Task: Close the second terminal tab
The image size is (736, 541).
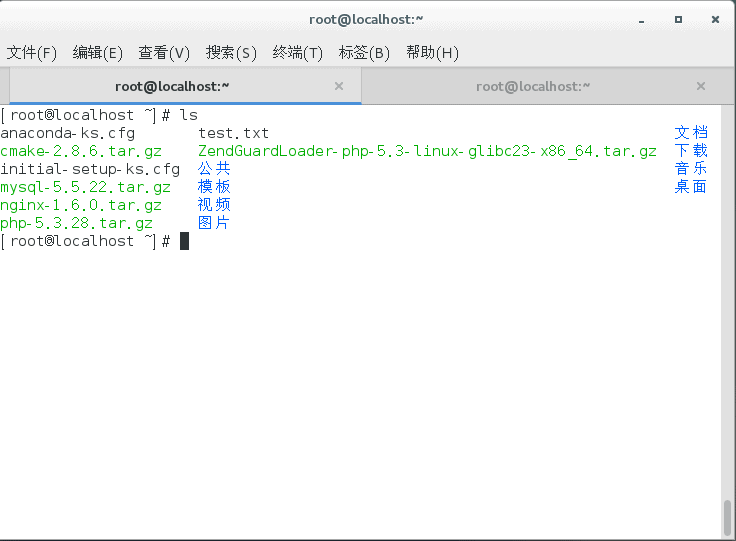Action: [701, 86]
